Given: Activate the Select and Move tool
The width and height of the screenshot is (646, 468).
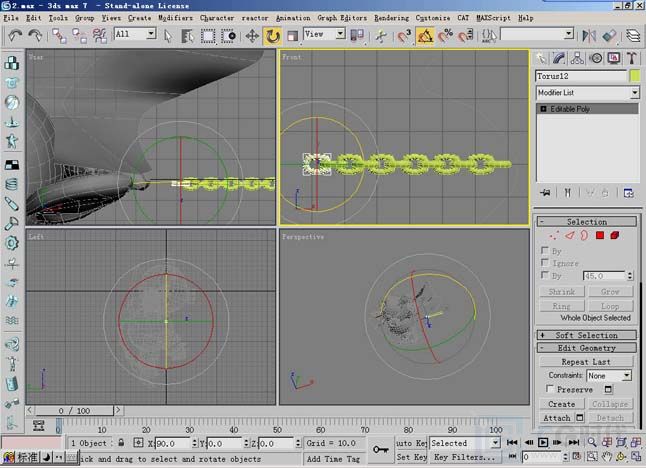Looking at the screenshot, I should [x=252, y=36].
